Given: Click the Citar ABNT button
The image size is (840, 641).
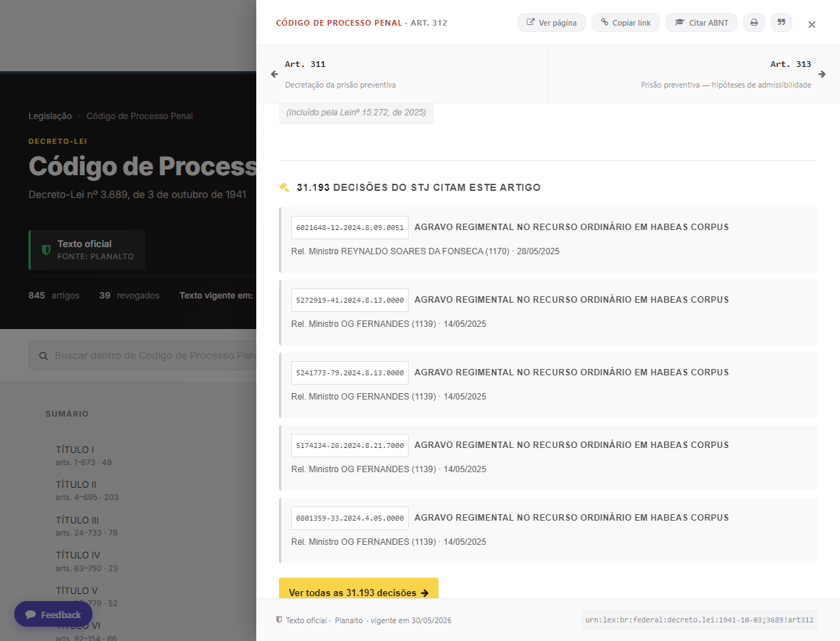Looking at the screenshot, I should click(701, 23).
